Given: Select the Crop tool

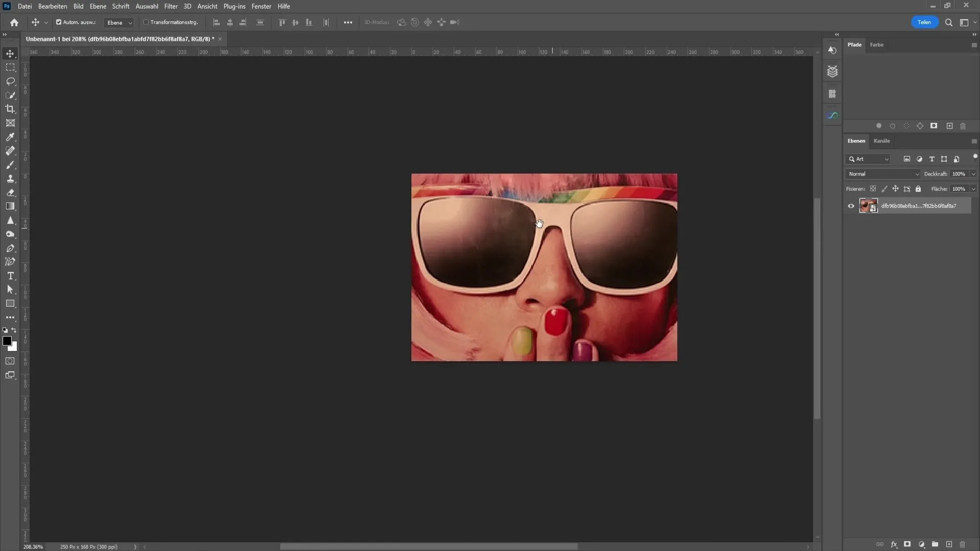Looking at the screenshot, I should 10,109.
